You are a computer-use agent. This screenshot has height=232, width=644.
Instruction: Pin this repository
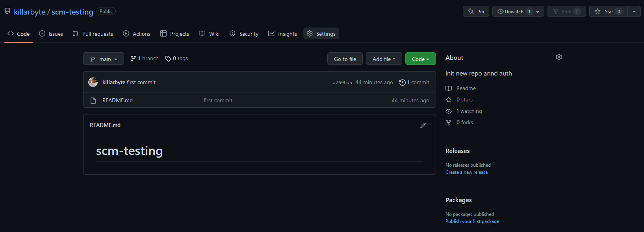coord(476,11)
